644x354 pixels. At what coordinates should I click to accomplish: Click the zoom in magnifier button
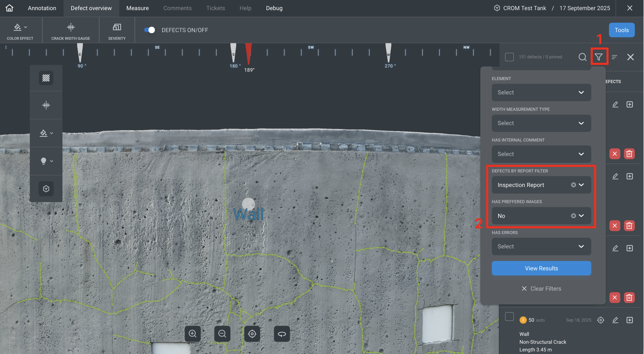pos(193,334)
